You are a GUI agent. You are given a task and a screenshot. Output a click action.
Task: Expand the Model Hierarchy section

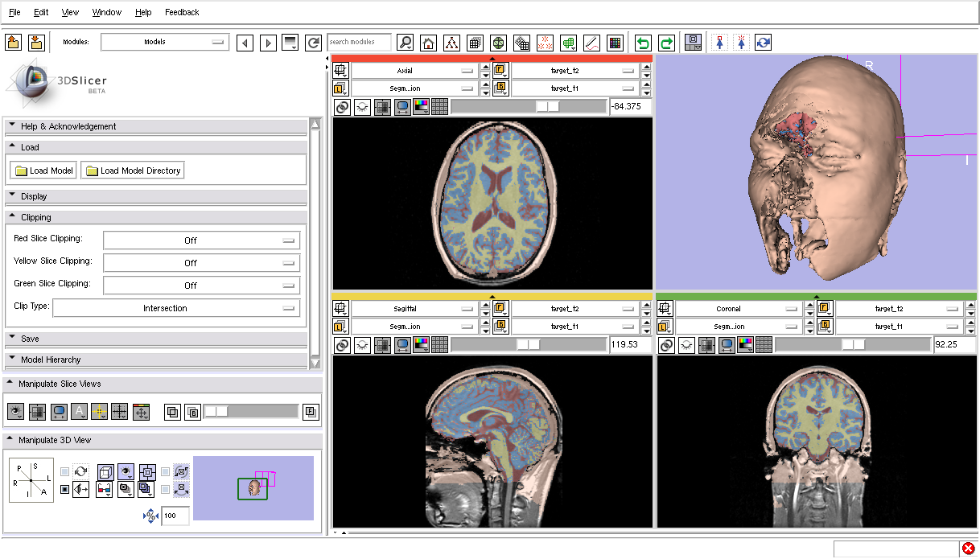coord(51,360)
